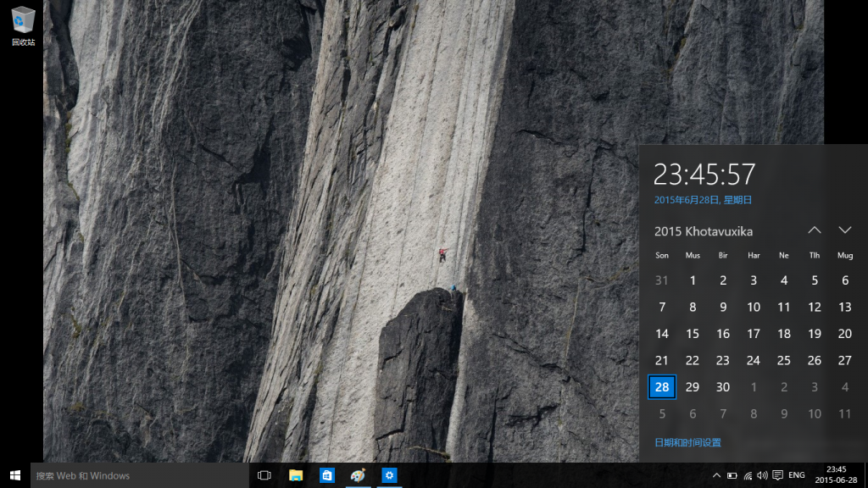Screen dimensions: 868x488
Task: Select calendar date 20
Action: tap(845, 334)
